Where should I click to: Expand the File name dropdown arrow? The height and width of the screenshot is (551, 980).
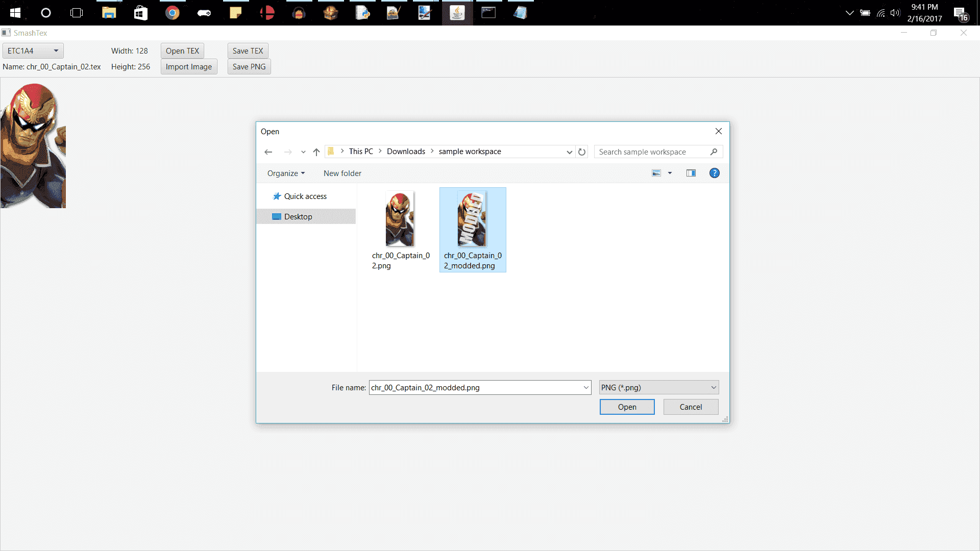click(x=586, y=388)
